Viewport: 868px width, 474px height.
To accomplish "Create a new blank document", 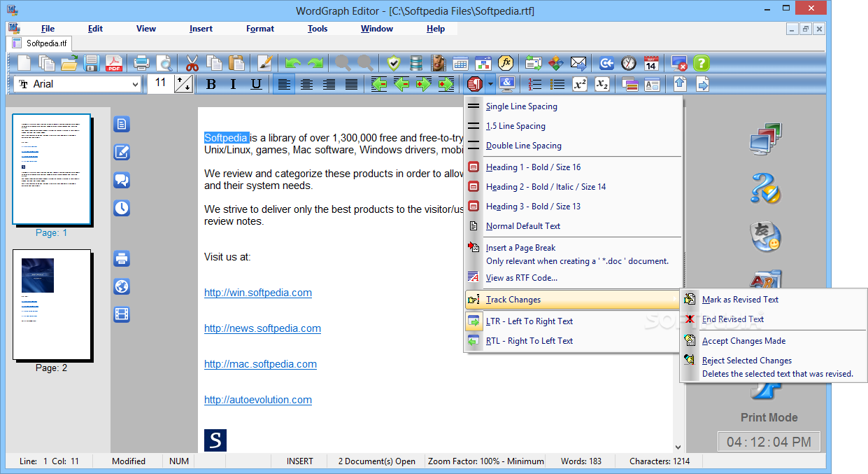I will (24, 63).
